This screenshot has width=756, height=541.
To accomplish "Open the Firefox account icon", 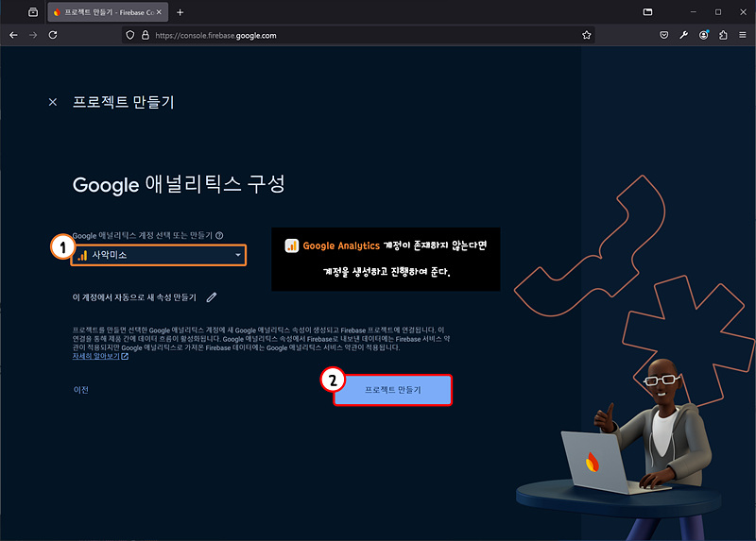I will pyautogui.click(x=704, y=35).
